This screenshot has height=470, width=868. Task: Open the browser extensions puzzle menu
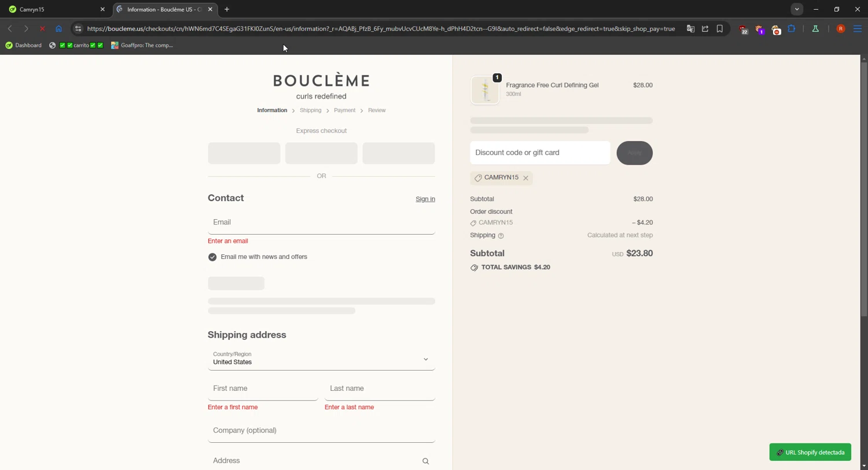[792, 28]
